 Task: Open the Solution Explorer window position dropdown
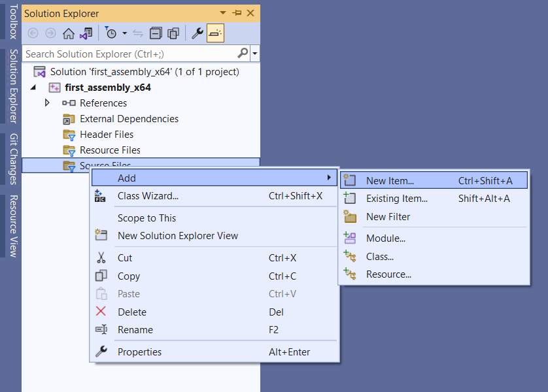click(x=223, y=13)
